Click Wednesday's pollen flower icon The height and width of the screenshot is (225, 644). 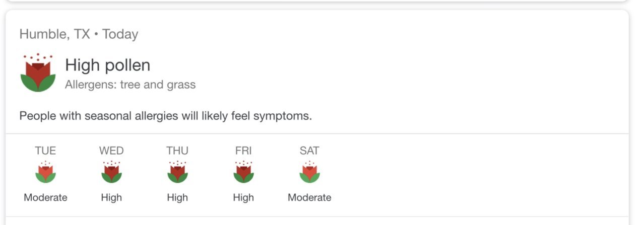[111, 172]
